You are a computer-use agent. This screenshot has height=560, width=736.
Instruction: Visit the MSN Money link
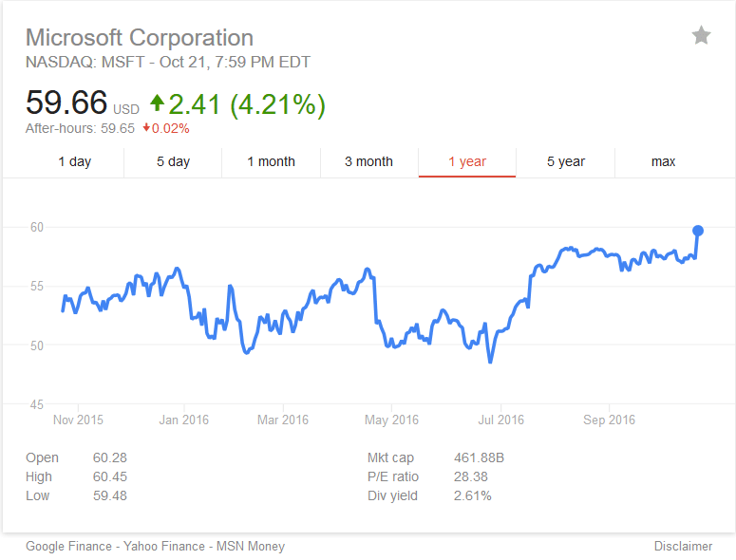(251, 547)
